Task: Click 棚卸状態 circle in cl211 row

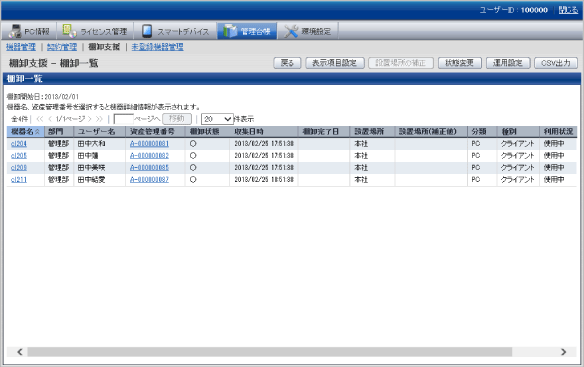Action: click(193, 180)
